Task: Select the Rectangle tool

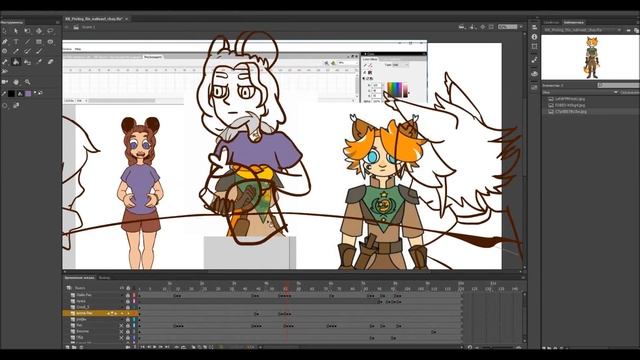Action: pos(39,42)
